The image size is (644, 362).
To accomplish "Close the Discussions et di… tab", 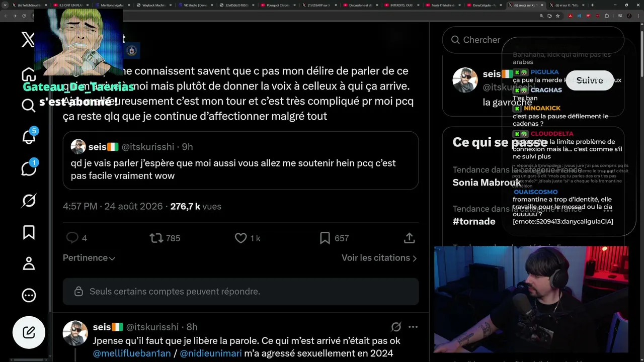I will tap(376, 5).
